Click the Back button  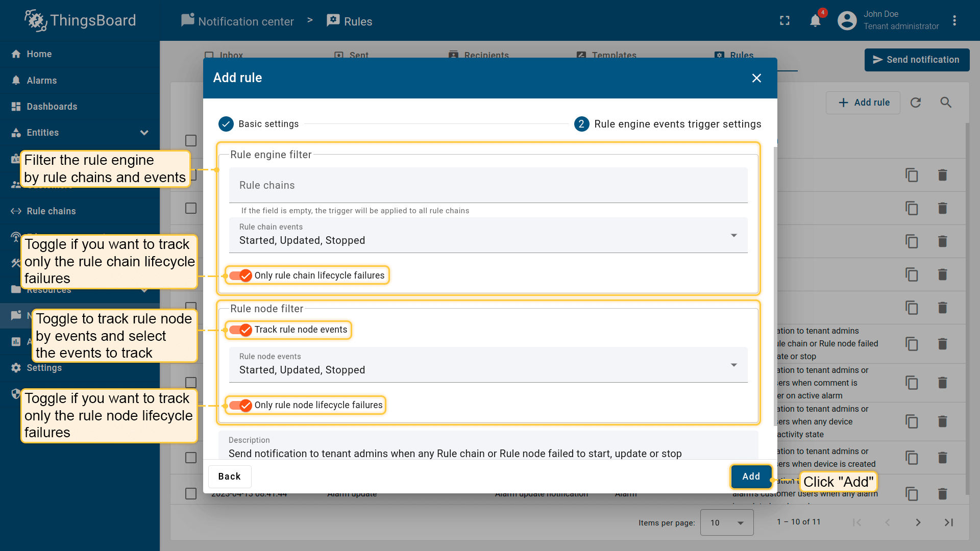[x=229, y=476]
